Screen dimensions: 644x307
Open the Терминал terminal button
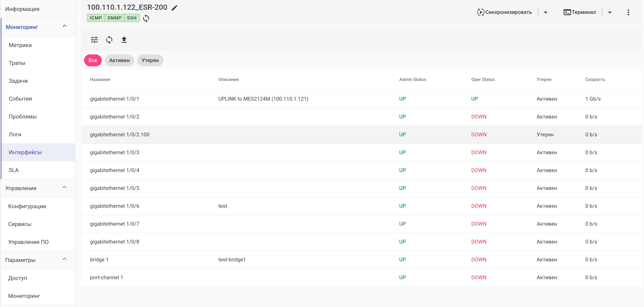(x=580, y=12)
